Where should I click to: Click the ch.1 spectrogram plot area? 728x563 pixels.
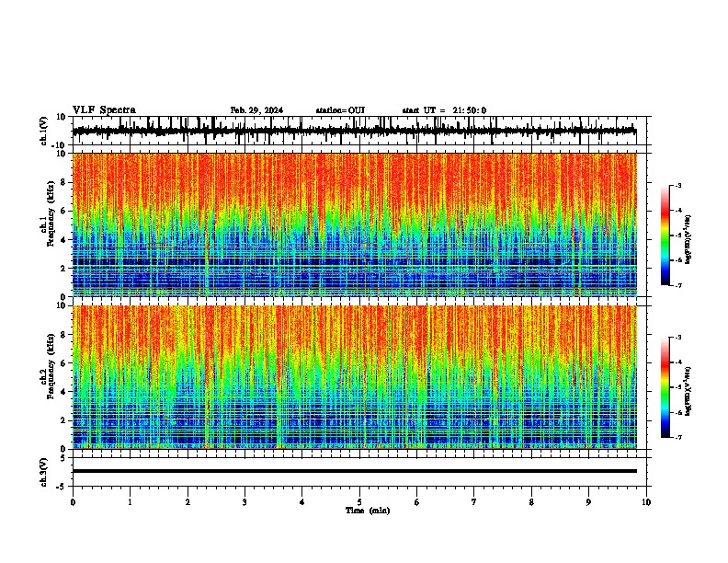click(x=354, y=224)
